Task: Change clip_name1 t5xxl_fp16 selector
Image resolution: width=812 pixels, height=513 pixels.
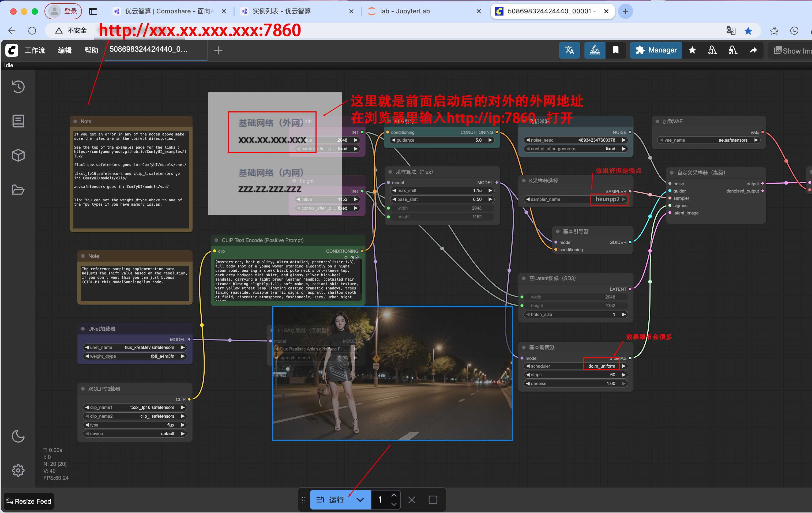Action: pos(135,408)
